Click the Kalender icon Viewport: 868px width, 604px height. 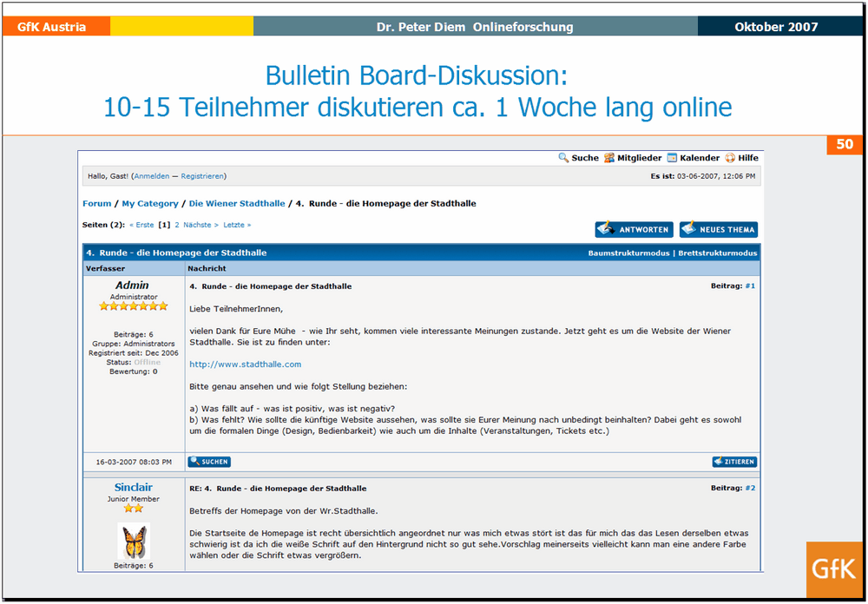click(x=672, y=158)
